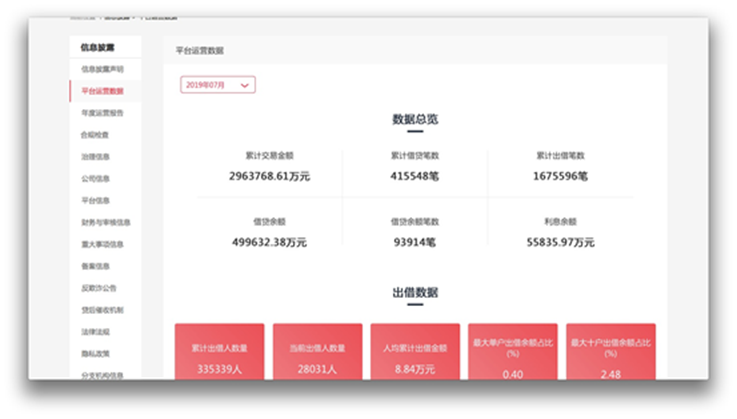Select 贷后催收机制 sidebar entry
Screen dimensions: 737x419
pyautogui.click(x=102, y=310)
